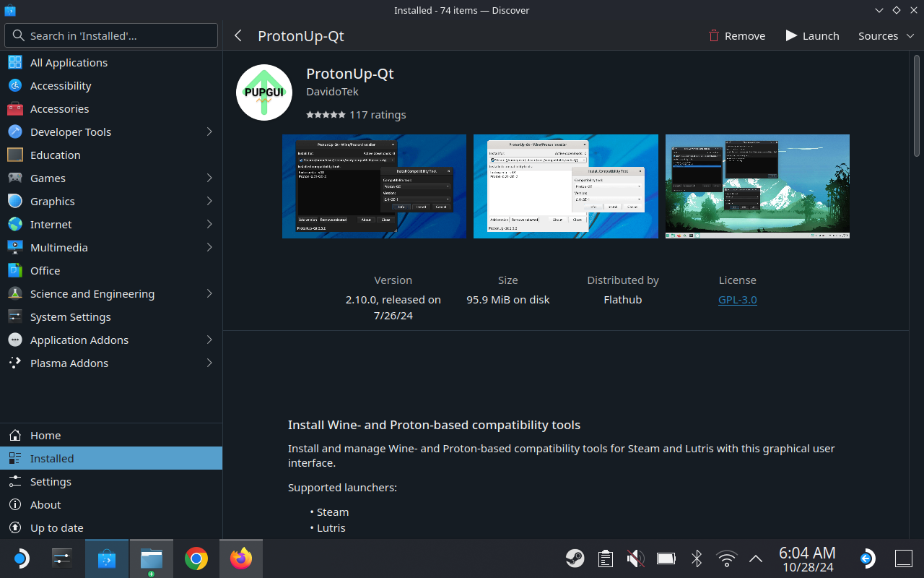This screenshot has width=924, height=578.
Task: Expand the hidden system tray icons
Action: pyautogui.click(x=755, y=558)
